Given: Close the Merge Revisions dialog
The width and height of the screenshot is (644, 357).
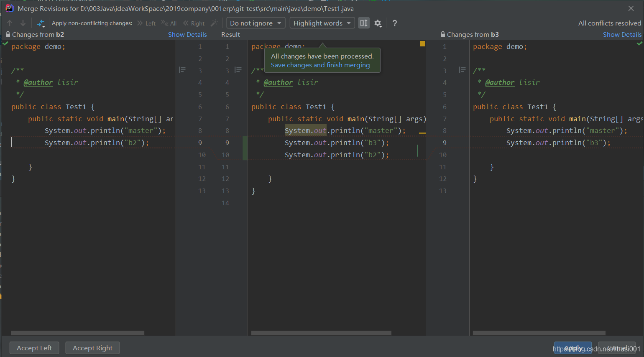Looking at the screenshot, I should point(631,8).
